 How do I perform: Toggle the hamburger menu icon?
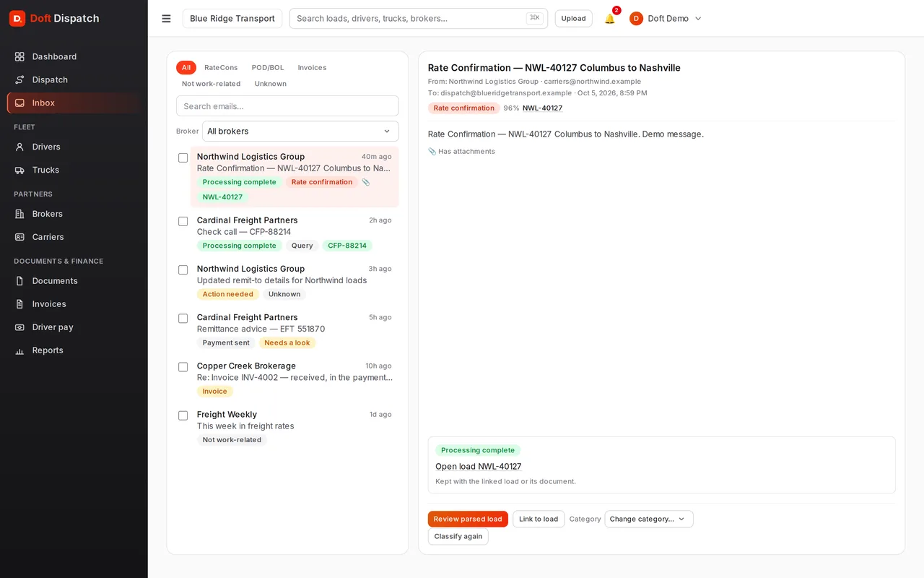point(166,19)
